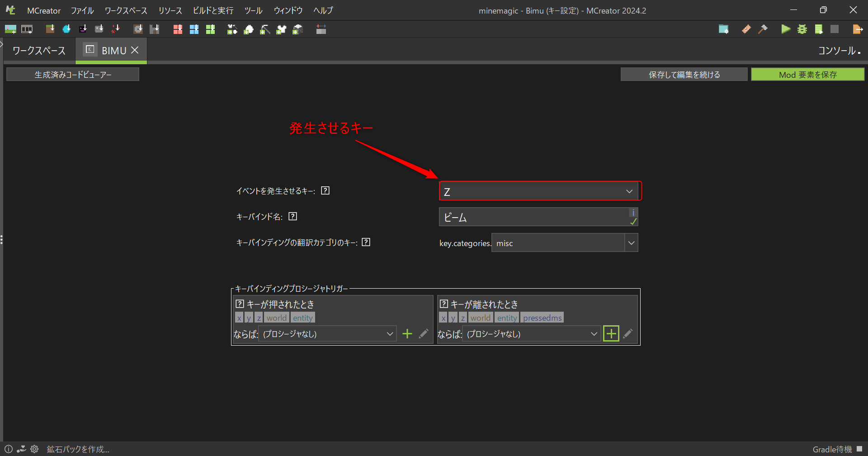Screen dimensions: 868x456
Task: Click the info icon in status bar
Action: tap(9, 449)
